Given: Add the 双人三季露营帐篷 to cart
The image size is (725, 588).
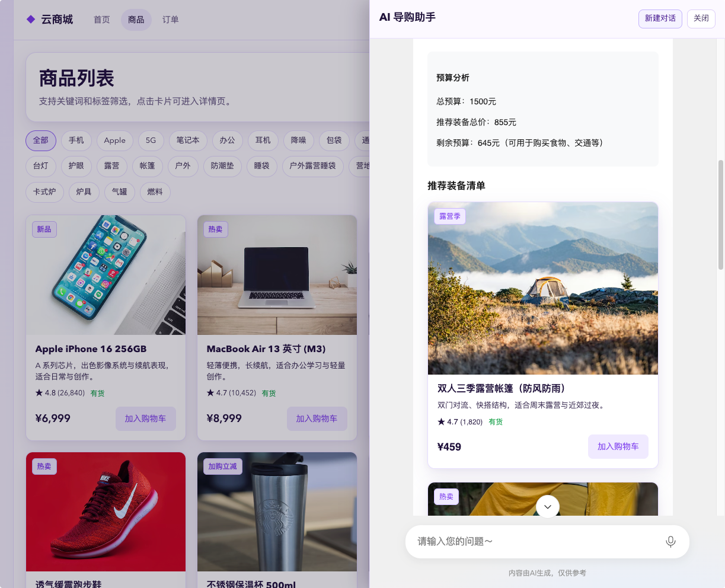Looking at the screenshot, I should (618, 447).
